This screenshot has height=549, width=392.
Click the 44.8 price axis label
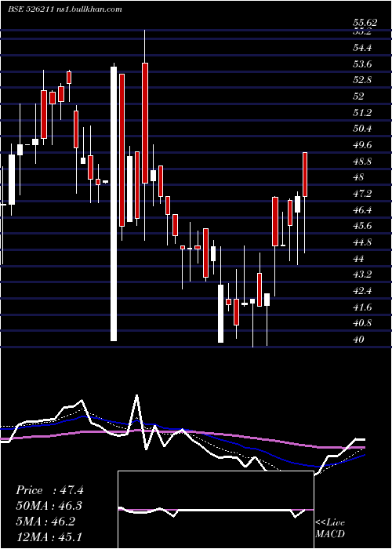click(362, 242)
